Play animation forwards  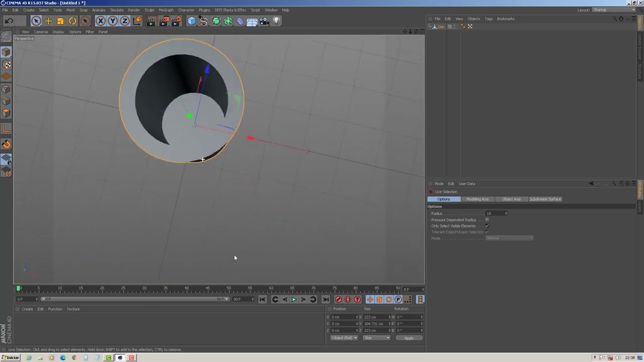click(x=294, y=300)
